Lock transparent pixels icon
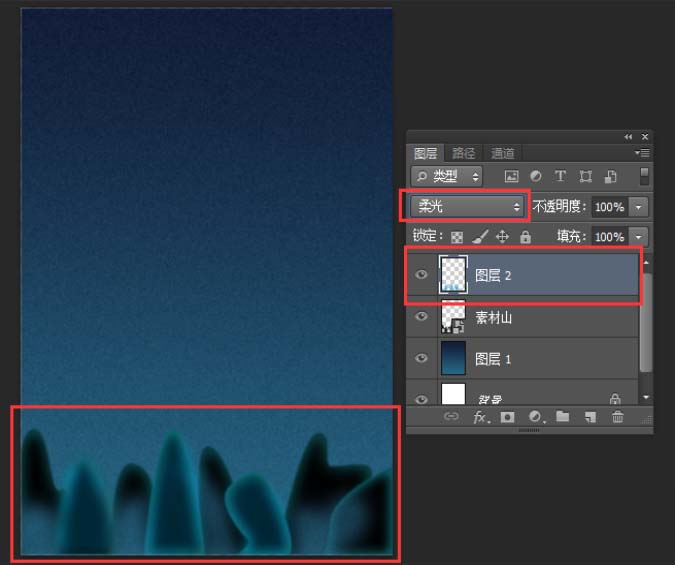 pyautogui.click(x=457, y=237)
